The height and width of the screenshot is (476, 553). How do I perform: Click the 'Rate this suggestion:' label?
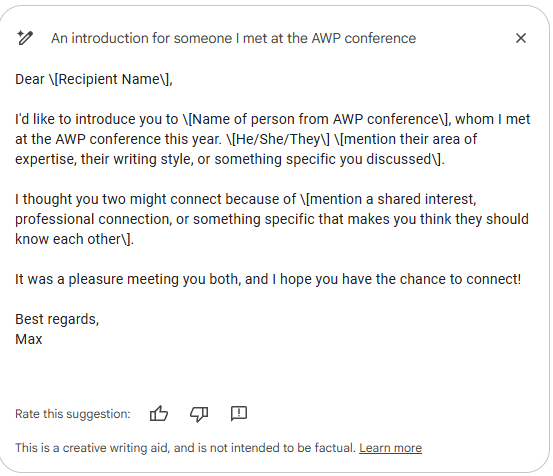(73, 414)
